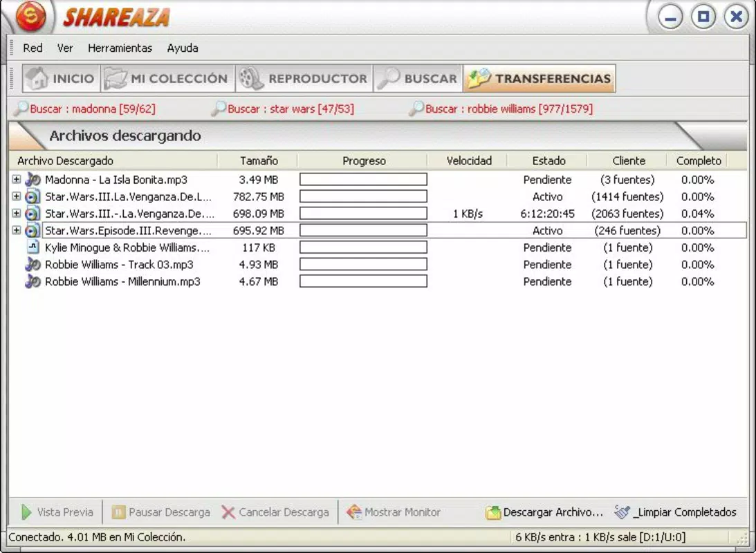Viewport: 756px width, 553px height.
Task: Click the pause icon of Pausar Descarga
Action: point(118,512)
